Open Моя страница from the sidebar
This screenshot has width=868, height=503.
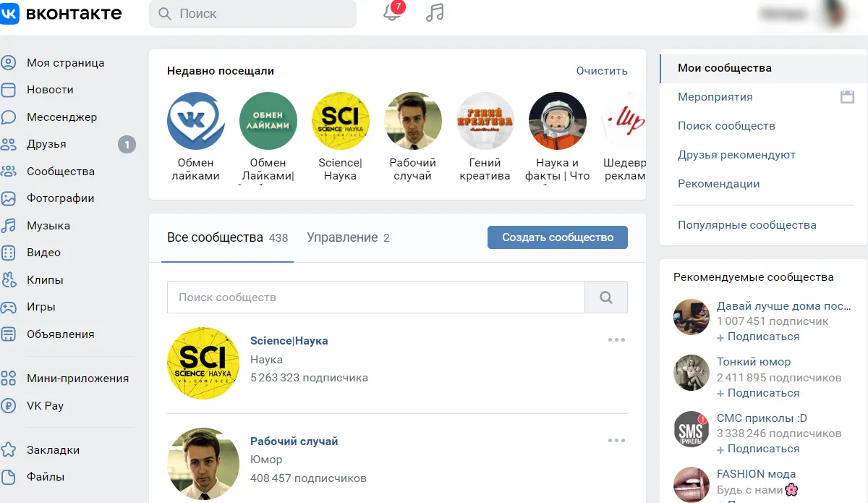66,63
